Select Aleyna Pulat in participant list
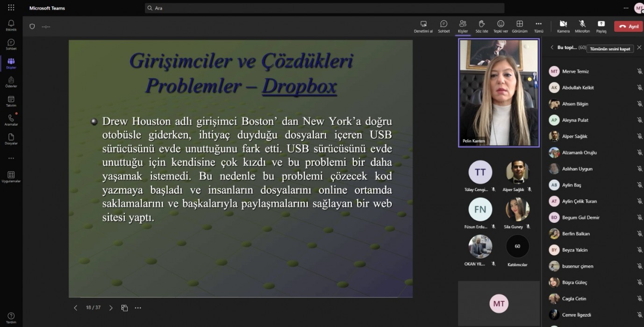This screenshot has height=327, width=644. [x=593, y=120]
